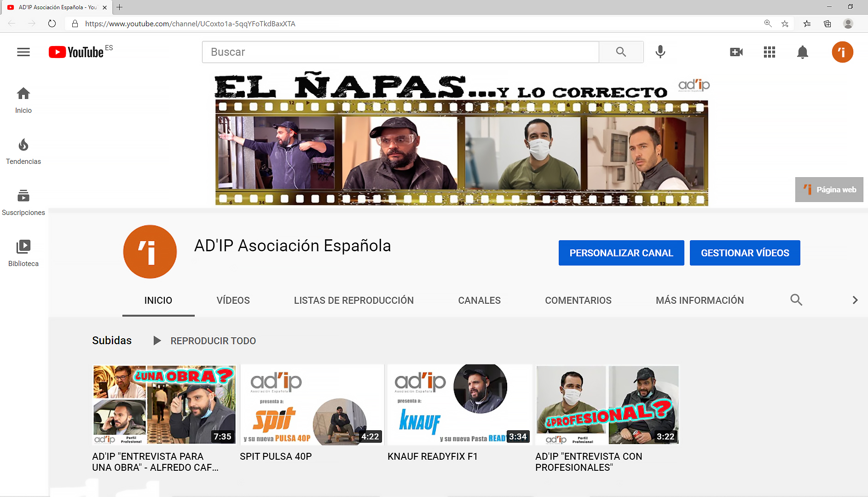Click the browser forward arrow
Screen dimensions: 868x497
pos(32,23)
